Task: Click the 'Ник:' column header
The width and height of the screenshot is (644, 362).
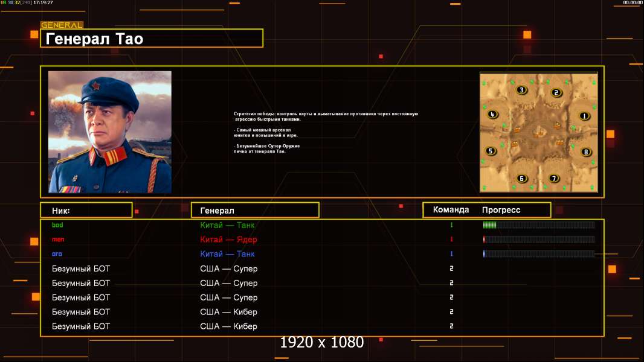Action: [x=86, y=211]
